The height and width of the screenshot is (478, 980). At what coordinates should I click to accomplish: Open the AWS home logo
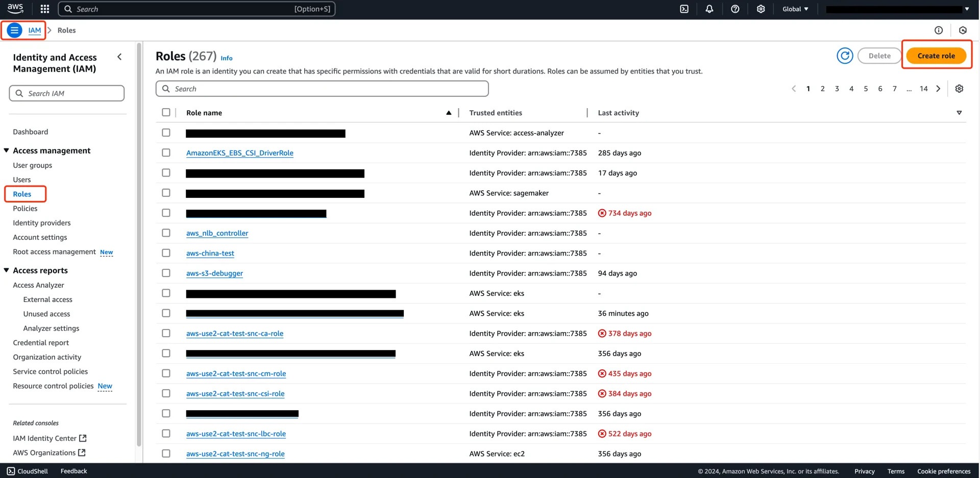(15, 9)
